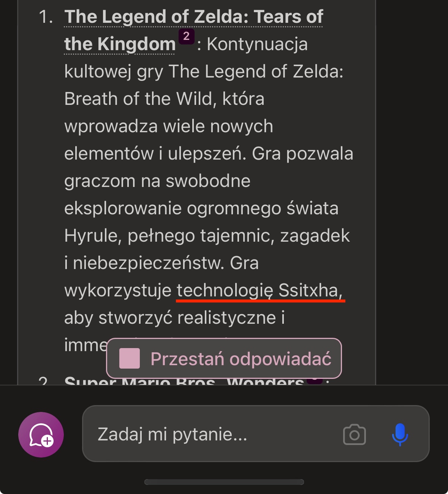
Task: Open citation badge 2 next to Kingdom
Action: click(186, 36)
